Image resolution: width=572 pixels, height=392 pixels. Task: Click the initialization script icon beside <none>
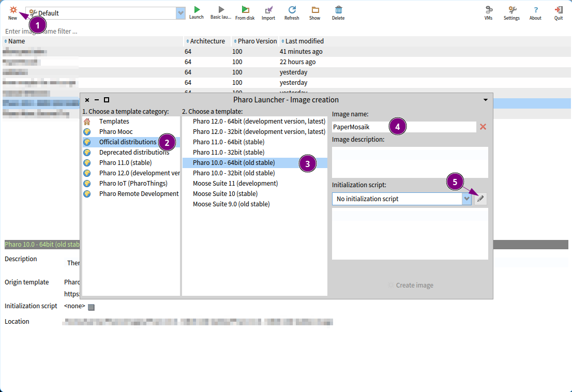91,307
